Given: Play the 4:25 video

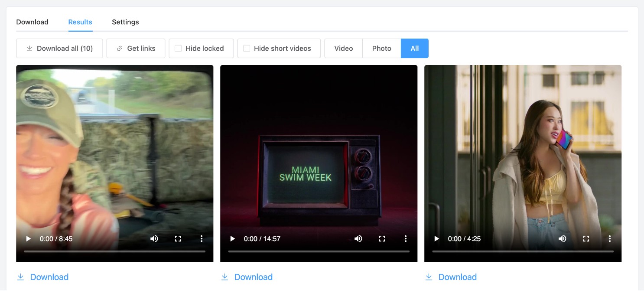Looking at the screenshot, I should pyautogui.click(x=437, y=238).
